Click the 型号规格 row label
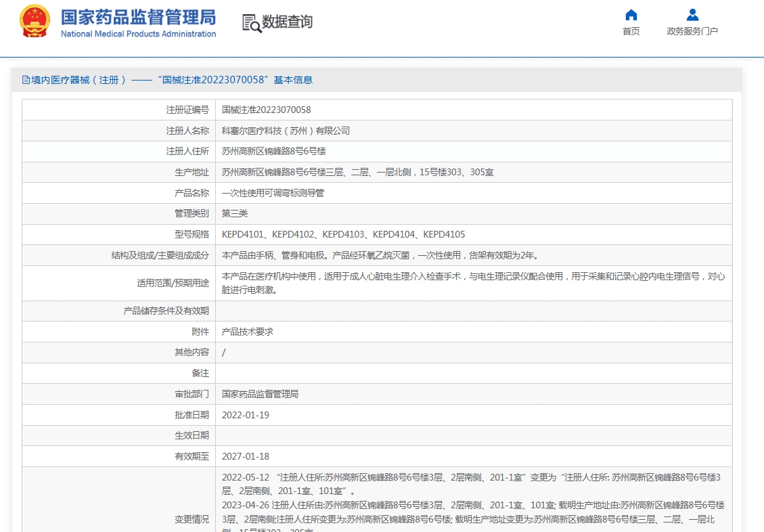This screenshot has height=532, width=764. (192, 234)
